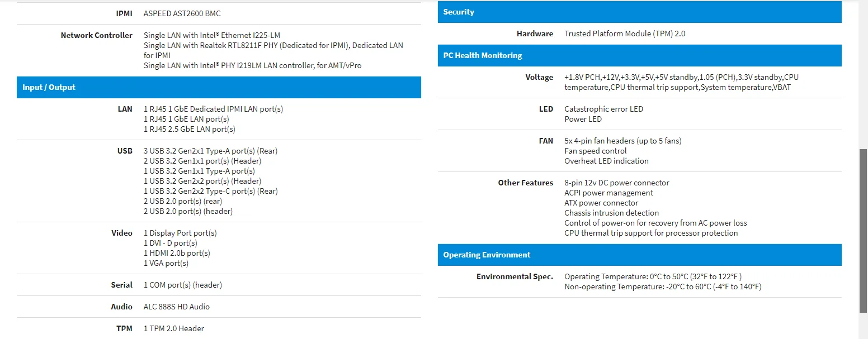Click 'Fan speed control'

click(596, 151)
